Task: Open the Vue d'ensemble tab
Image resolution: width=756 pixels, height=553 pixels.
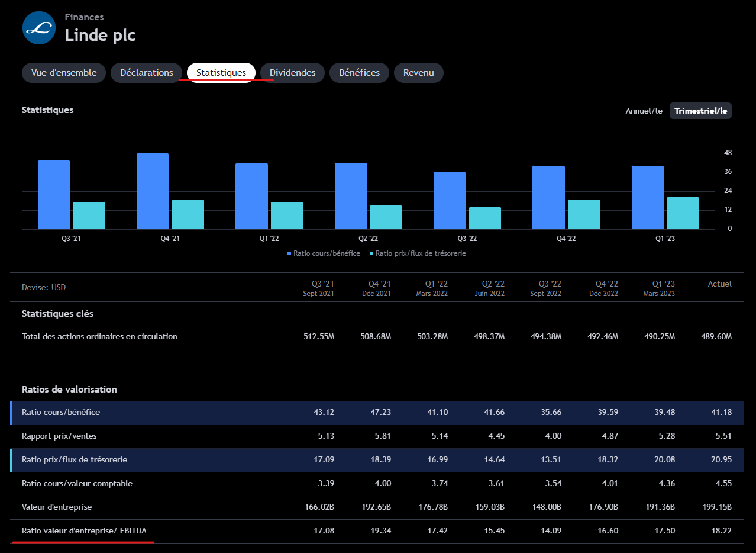Action: tap(64, 73)
